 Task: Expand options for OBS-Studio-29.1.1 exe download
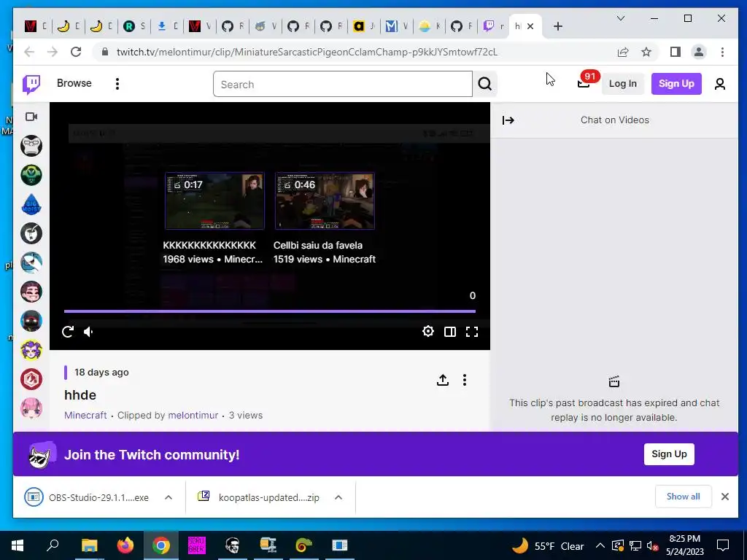point(169,497)
